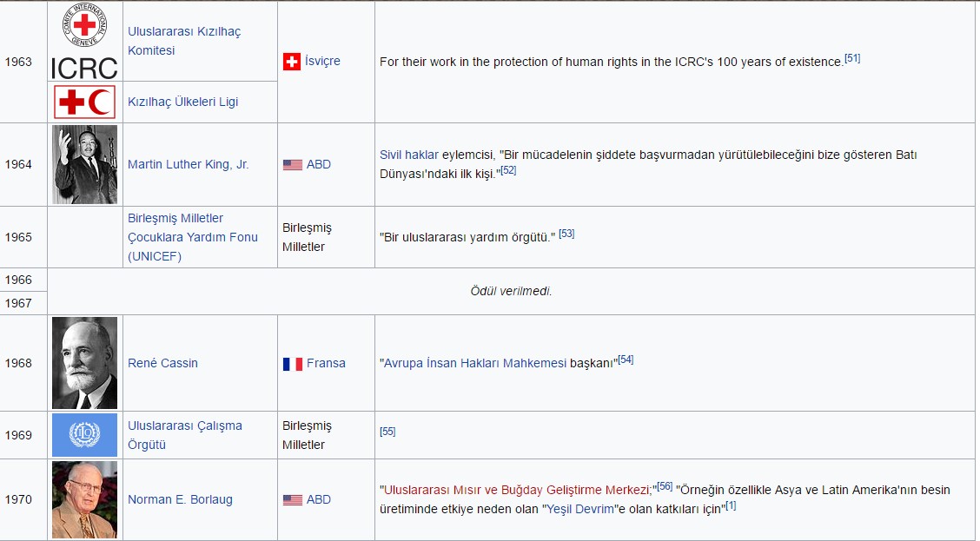Open Avrupa İnsan Hakları Mahkemesi link

point(475,363)
